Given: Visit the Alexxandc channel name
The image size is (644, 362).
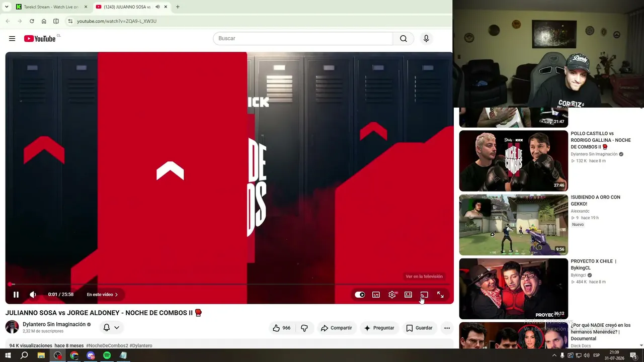Looking at the screenshot, I should [580, 211].
